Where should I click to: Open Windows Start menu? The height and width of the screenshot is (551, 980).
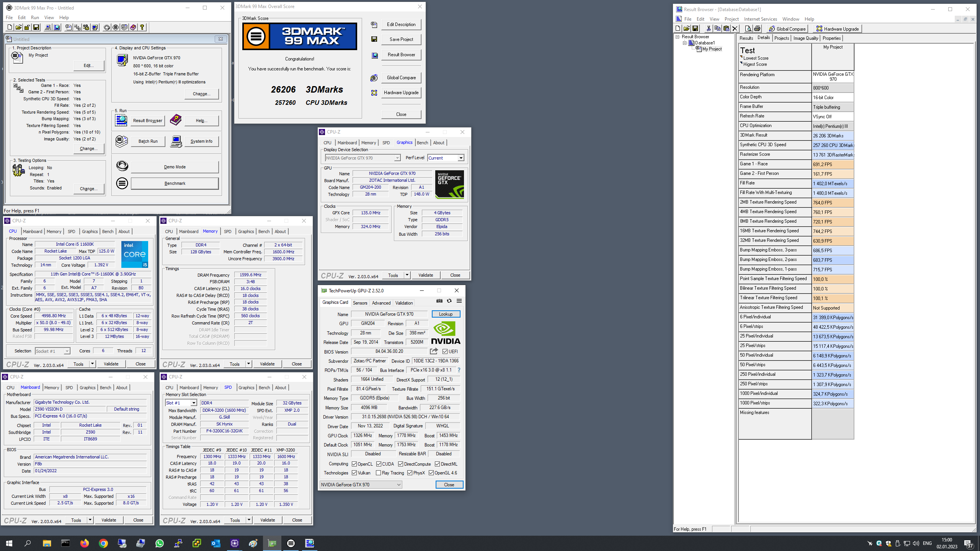pyautogui.click(x=9, y=543)
